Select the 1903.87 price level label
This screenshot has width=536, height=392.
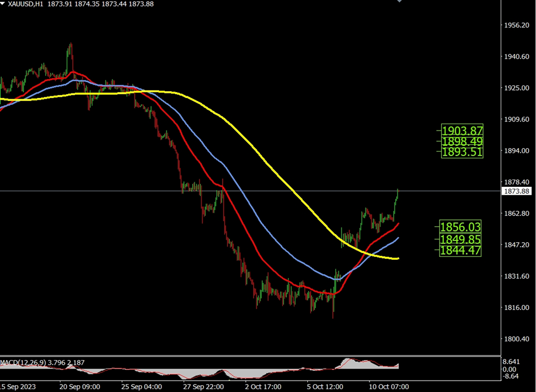click(x=462, y=130)
